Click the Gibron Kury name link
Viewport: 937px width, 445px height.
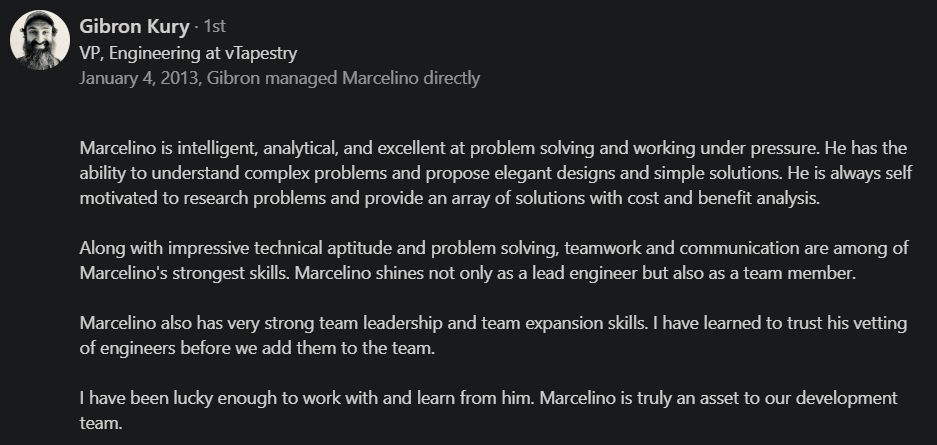click(x=133, y=26)
